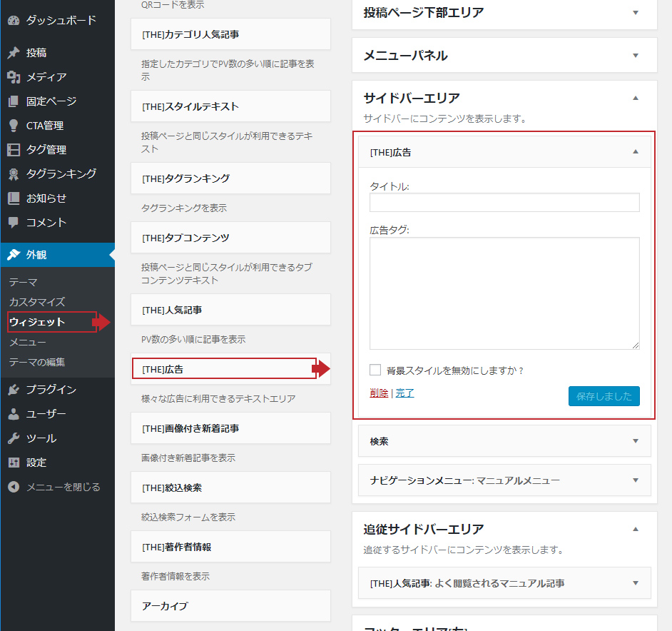Click inside the 広告タグ textarea

tap(504, 293)
